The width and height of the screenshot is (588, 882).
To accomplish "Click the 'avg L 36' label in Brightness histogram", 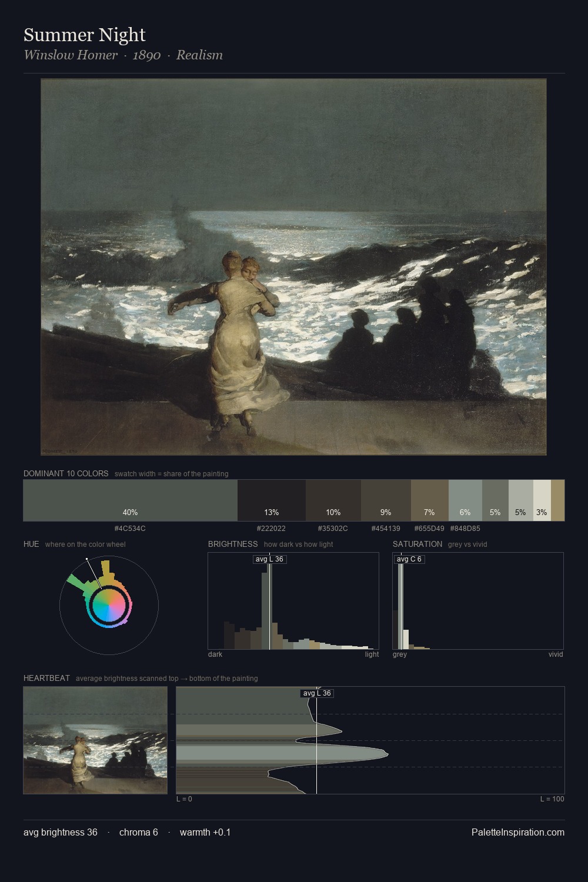I will click(269, 559).
